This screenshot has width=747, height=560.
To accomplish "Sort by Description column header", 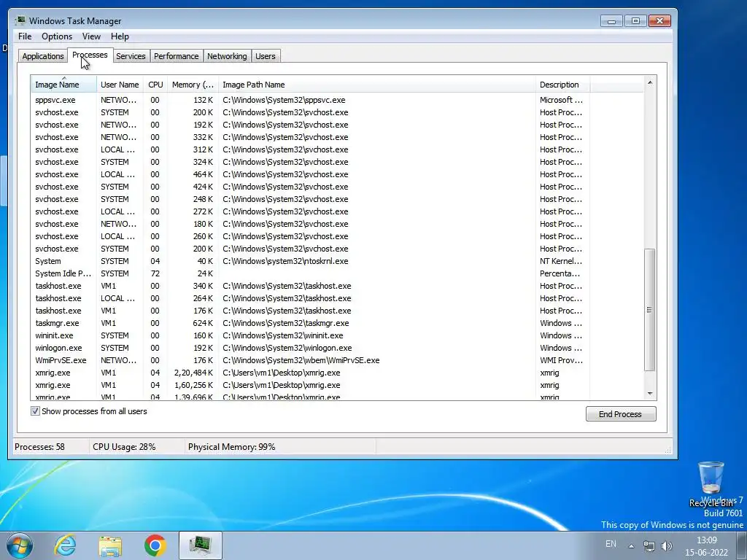I will [562, 85].
